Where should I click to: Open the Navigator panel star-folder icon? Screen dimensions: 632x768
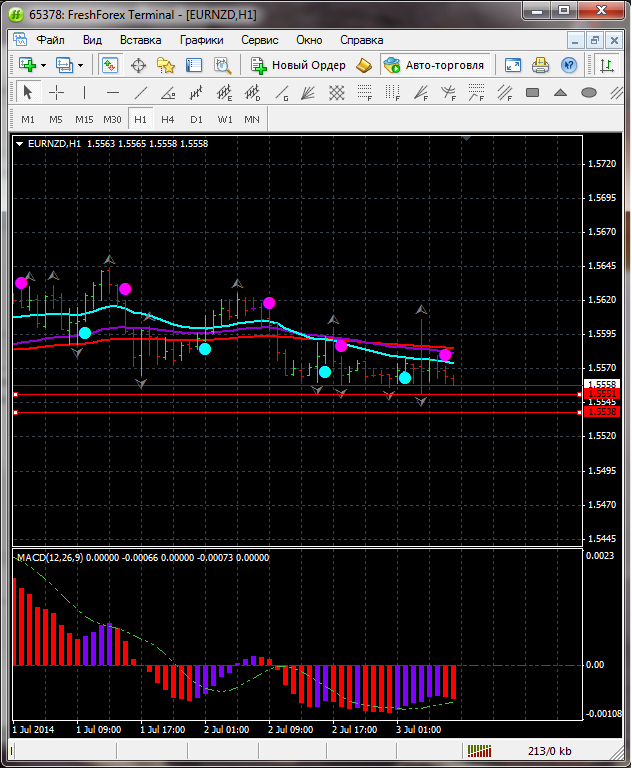pyautogui.click(x=166, y=65)
